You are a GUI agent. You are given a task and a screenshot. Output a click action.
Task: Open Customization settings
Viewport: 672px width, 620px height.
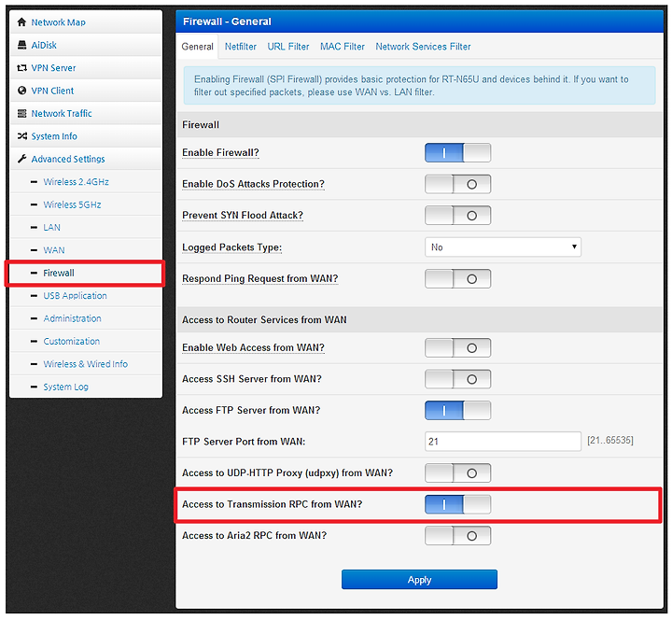[x=72, y=341]
